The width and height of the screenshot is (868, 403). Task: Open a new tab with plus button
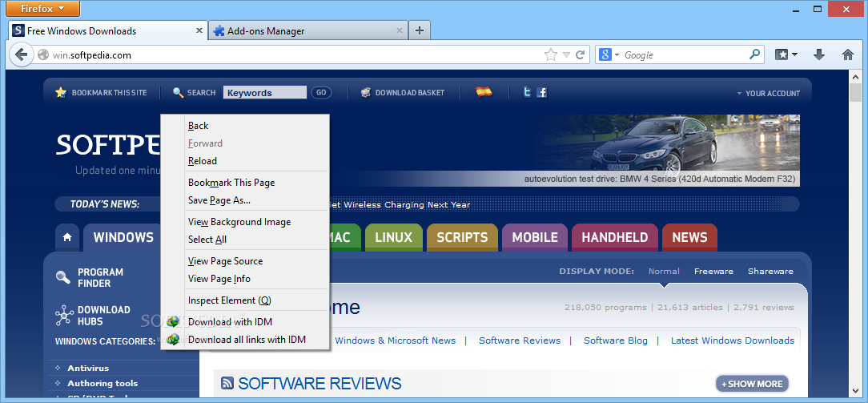pos(420,31)
